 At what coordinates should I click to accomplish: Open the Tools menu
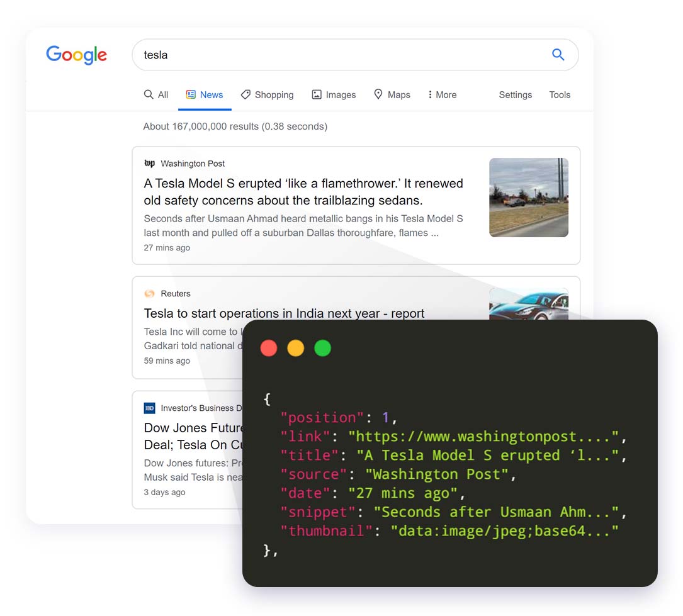560,95
